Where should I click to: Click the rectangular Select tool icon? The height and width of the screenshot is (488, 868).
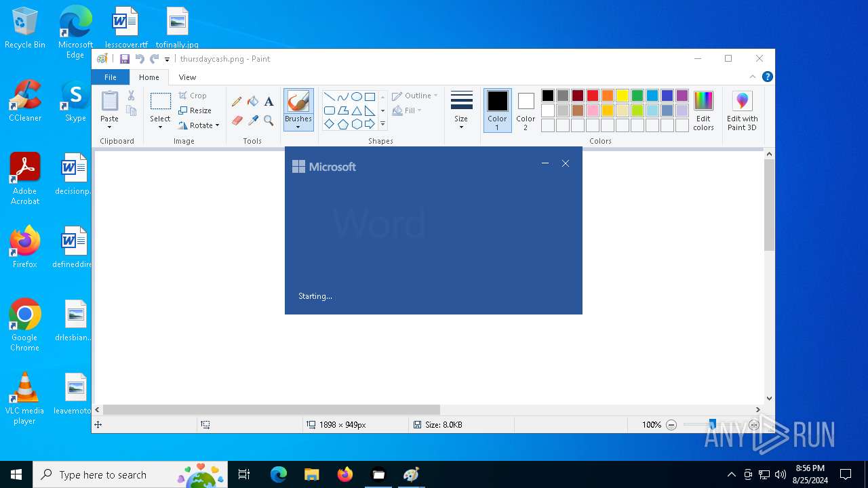click(x=160, y=102)
